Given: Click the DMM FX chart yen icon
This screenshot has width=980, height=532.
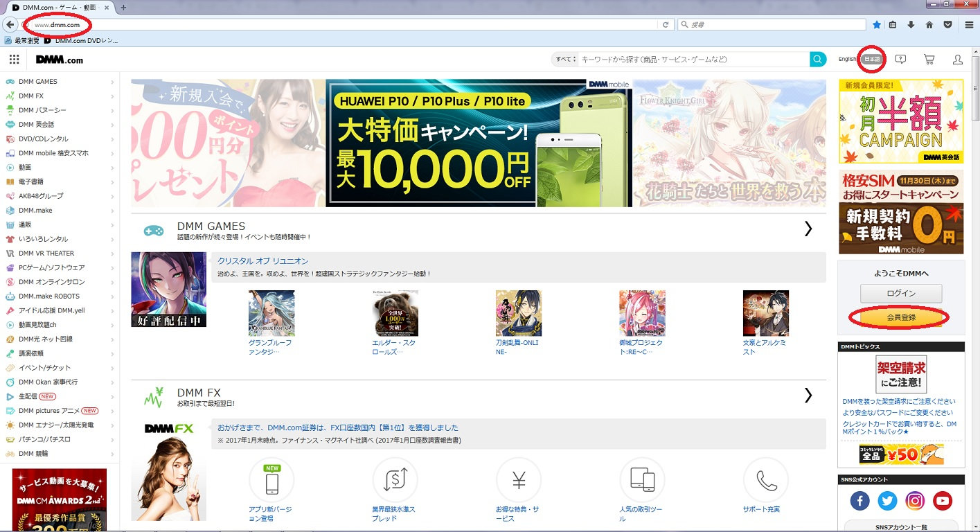Looking at the screenshot, I should (x=153, y=397).
